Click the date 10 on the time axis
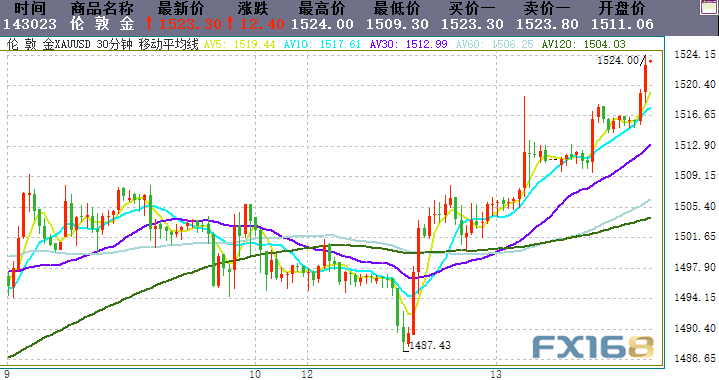Image resolution: width=719 pixels, height=380 pixels. tap(255, 374)
